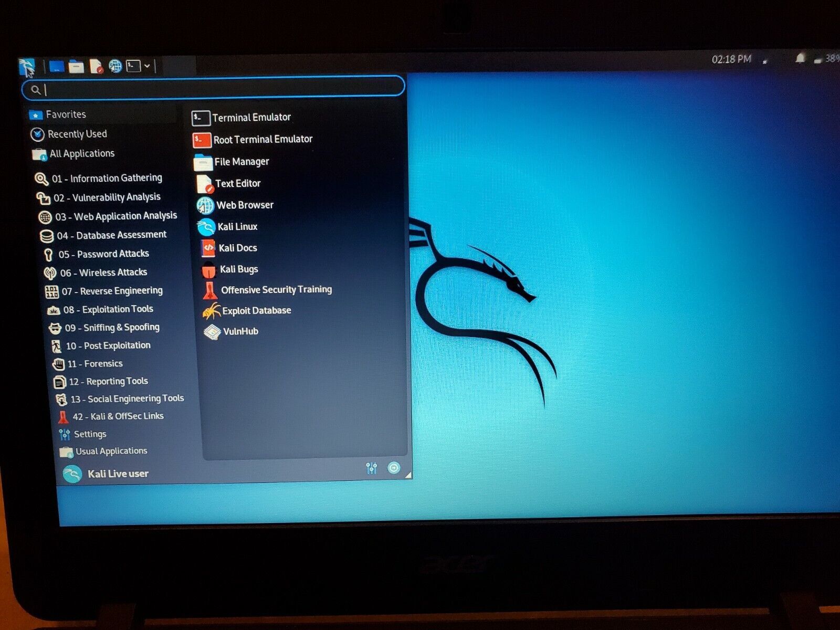
Task: Open settings manager sliders icon at menu bottom
Action: [x=371, y=468]
